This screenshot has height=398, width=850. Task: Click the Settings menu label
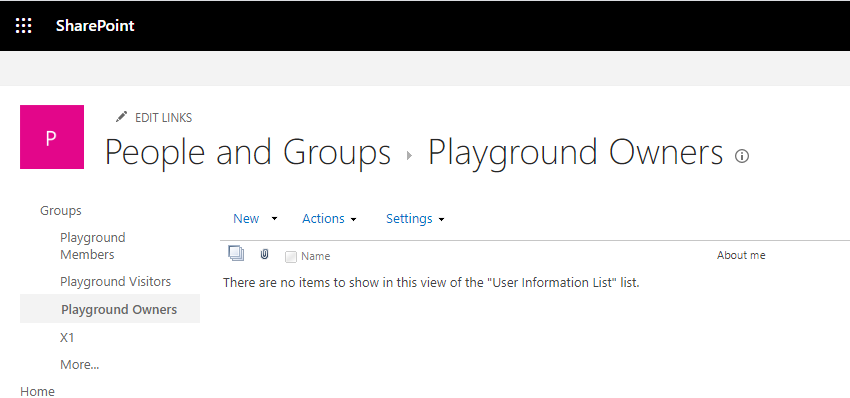(x=409, y=219)
